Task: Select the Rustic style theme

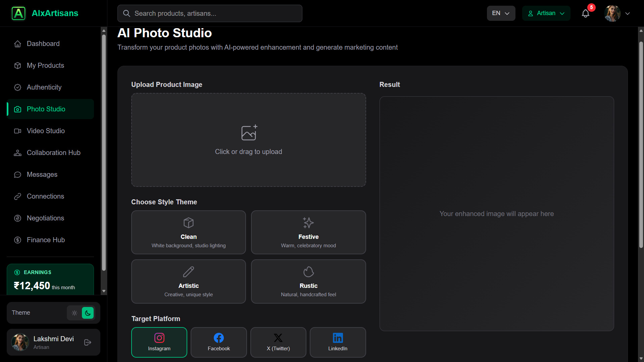Action: point(308,281)
